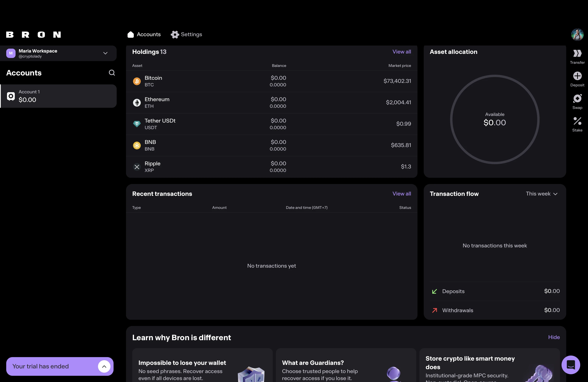Open the support chat bubble

tap(571, 365)
